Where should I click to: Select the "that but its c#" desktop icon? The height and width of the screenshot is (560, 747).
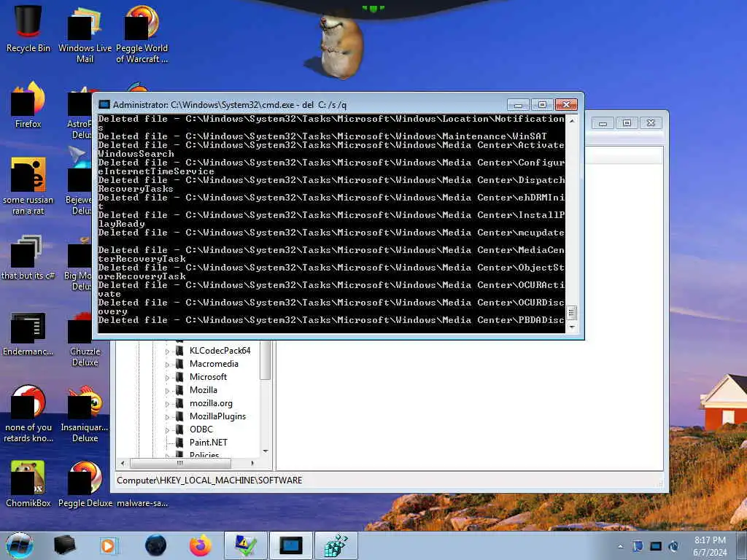point(28,257)
